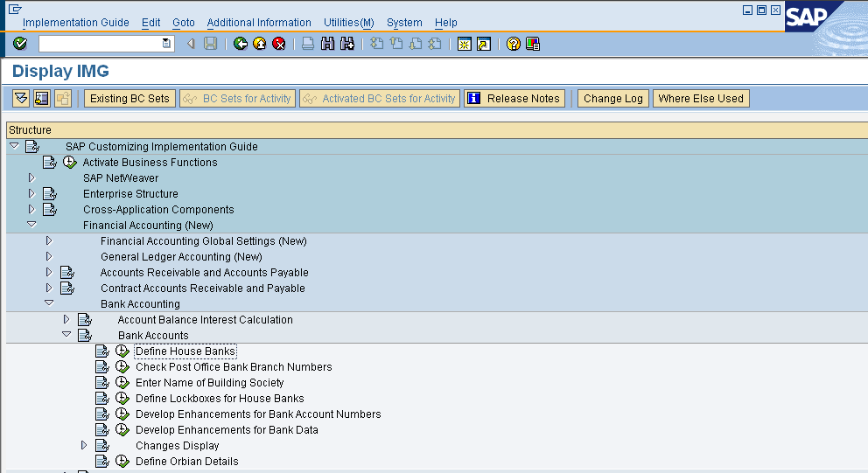The height and width of the screenshot is (473, 868).
Task: Click the yellow Help question mark icon
Action: 513,44
